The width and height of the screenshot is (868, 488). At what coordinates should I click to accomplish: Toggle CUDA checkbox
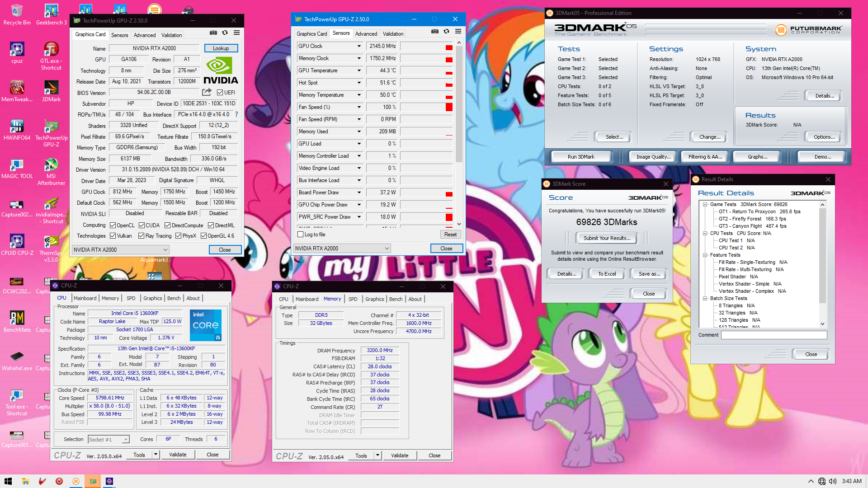point(142,225)
